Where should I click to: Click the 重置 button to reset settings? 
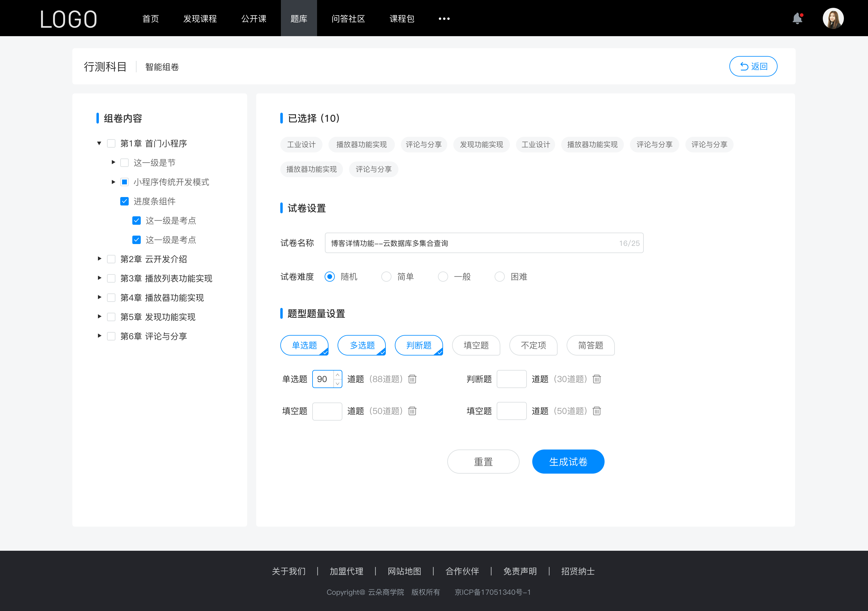(x=483, y=462)
